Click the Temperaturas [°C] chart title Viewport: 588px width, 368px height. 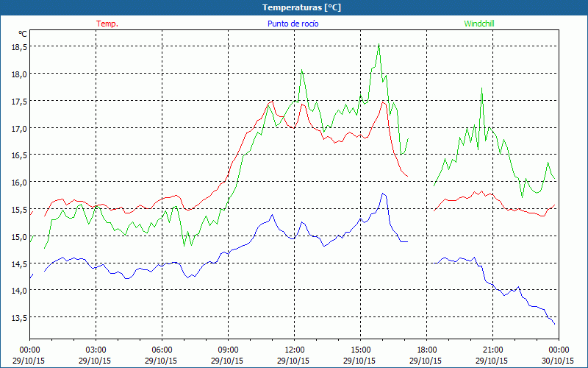coord(301,7)
